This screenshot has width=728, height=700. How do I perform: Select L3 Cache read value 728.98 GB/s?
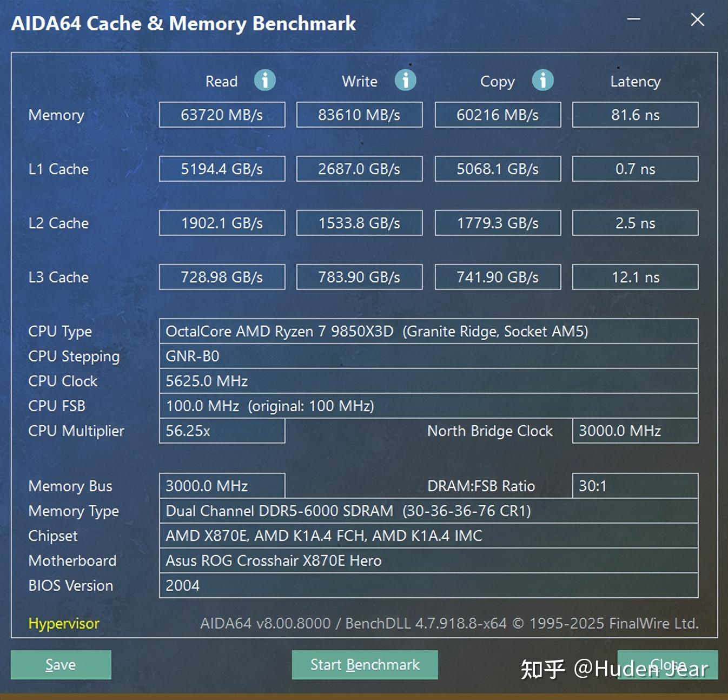[222, 277]
